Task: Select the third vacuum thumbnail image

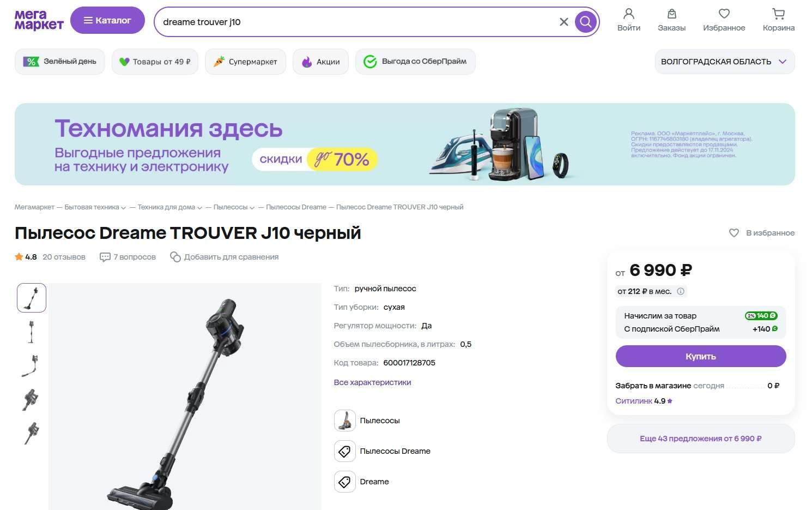Action: tap(31, 365)
